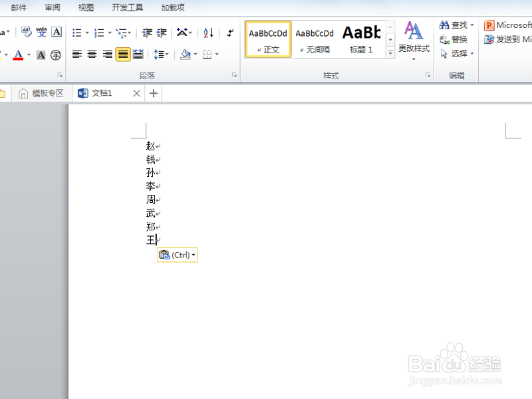532x399 pixels.
Task: Click 查找 Find button
Action: pos(454,25)
